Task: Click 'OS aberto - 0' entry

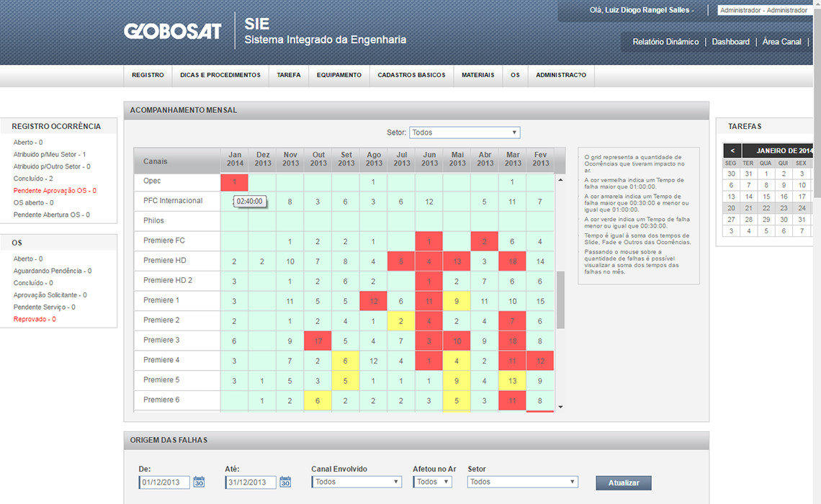Action: (x=34, y=202)
